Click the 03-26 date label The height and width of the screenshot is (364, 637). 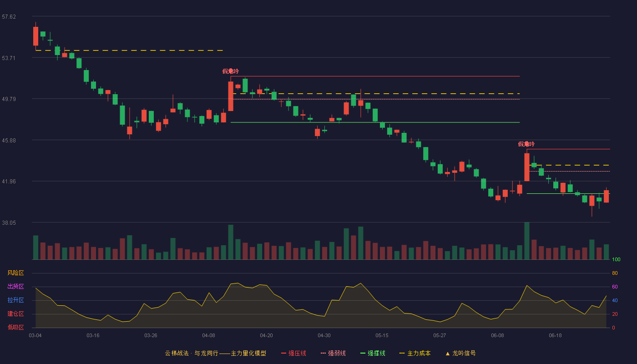point(151,335)
